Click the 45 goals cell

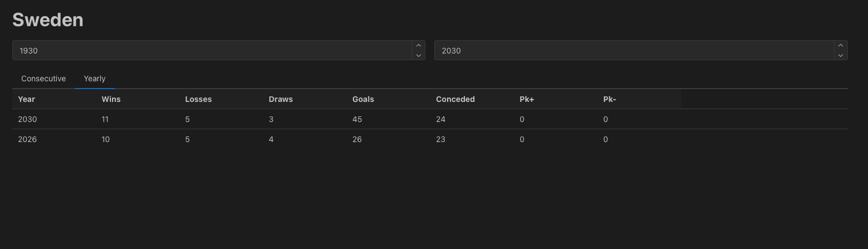pyautogui.click(x=357, y=119)
